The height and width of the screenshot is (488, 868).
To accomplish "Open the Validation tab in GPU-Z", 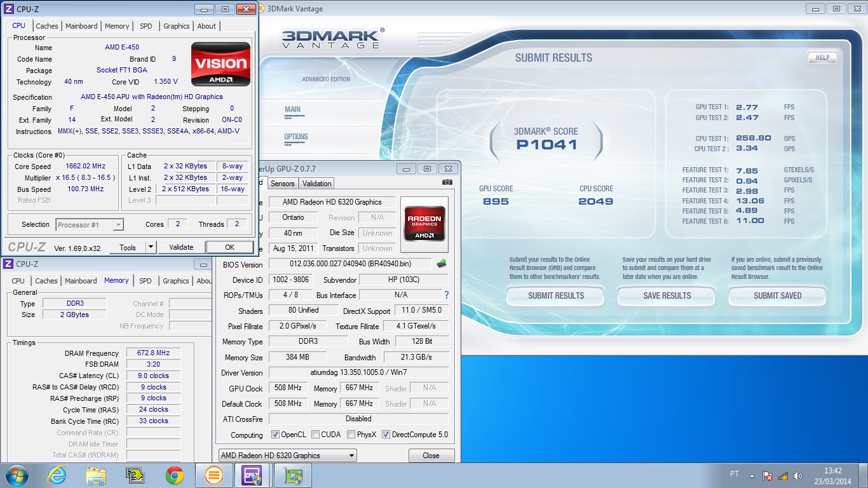I will coord(317,184).
